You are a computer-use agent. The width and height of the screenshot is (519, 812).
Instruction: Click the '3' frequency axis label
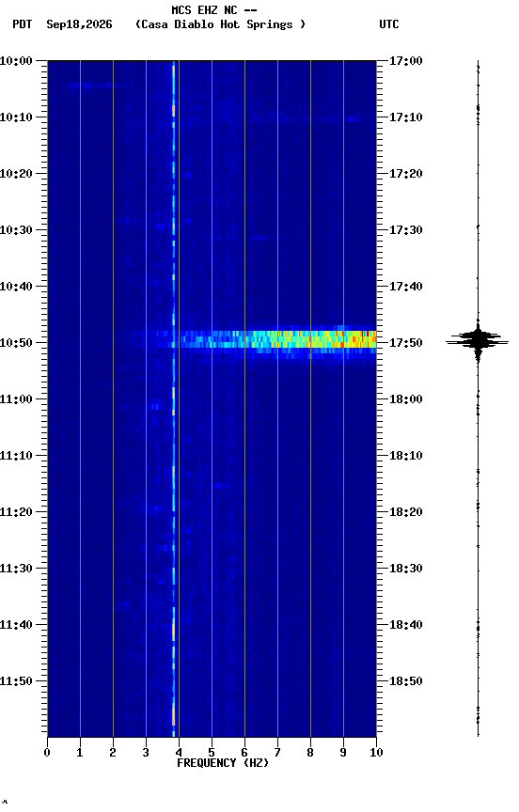point(146,753)
